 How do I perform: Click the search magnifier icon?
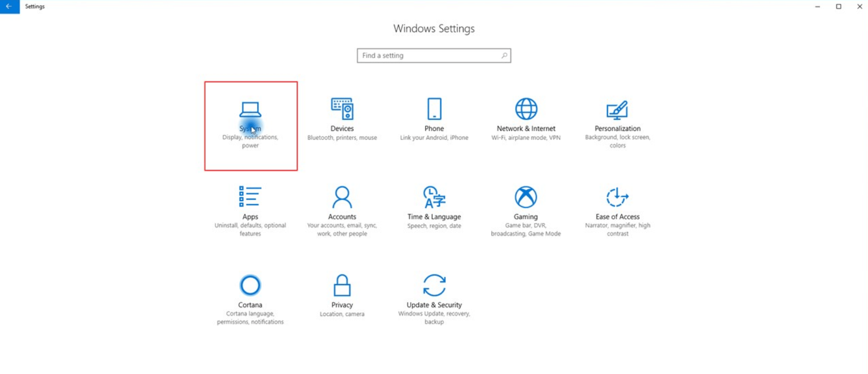[504, 56]
